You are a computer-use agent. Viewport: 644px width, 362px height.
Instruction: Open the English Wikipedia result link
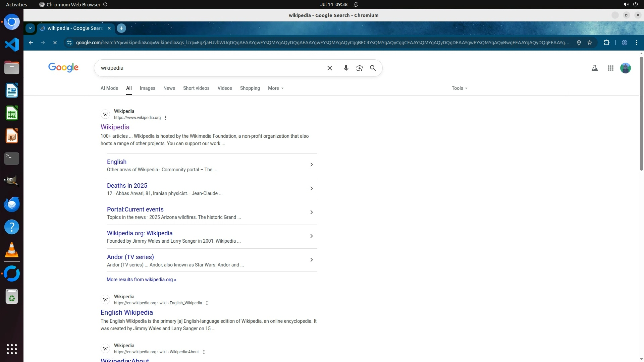(x=126, y=312)
